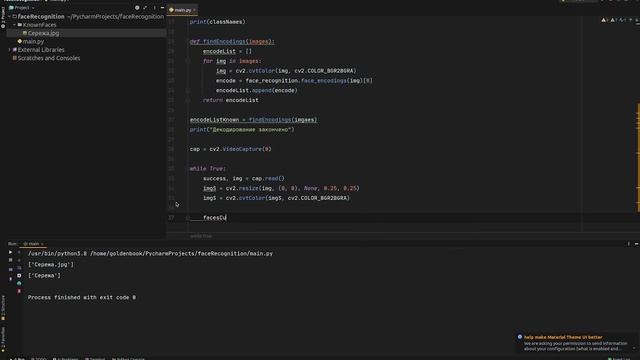Click the scroll up arrow in Run toolbar

[x=19, y=252]
